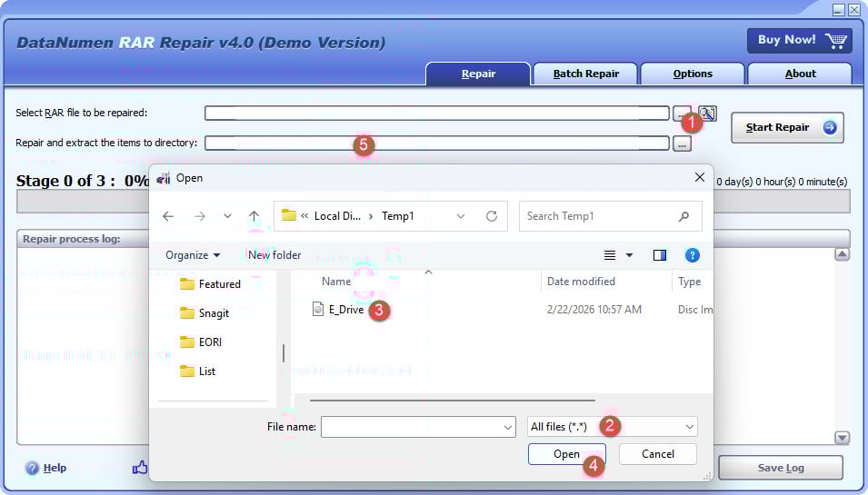Click the Buy Now cart button
The width and height of the screenshot is (868, 495).
pyautogui.click(x=799, y=40)
